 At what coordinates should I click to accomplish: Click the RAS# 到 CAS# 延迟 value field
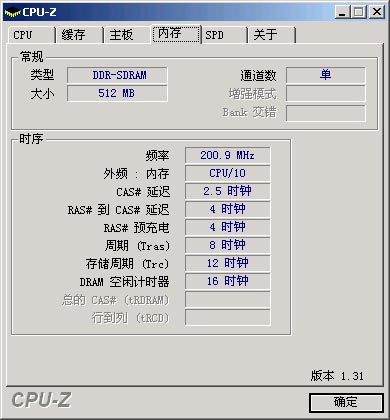[227, 209]
